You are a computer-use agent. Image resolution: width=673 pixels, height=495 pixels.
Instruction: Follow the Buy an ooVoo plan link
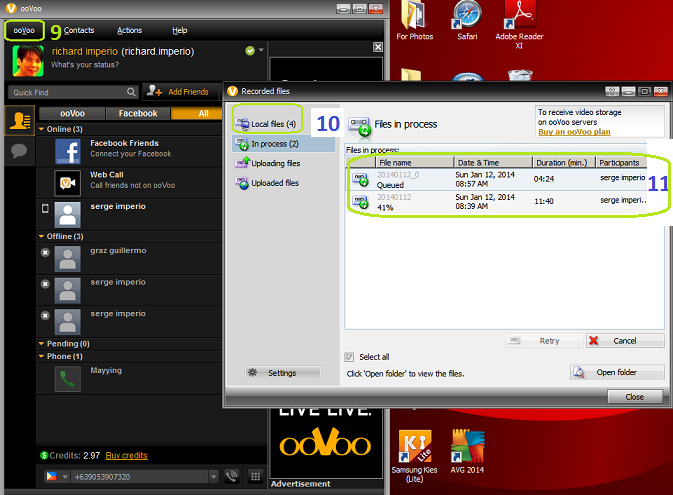point(574,132)
